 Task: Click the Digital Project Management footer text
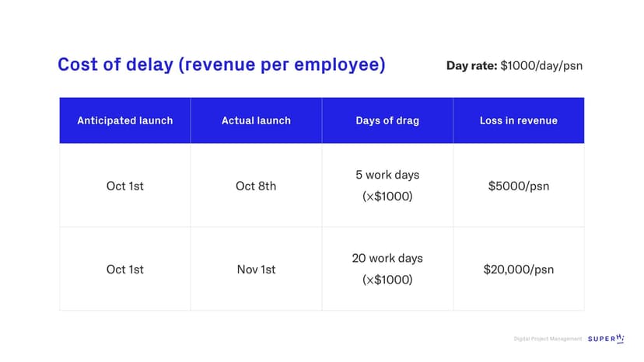(x=548, y=339)
